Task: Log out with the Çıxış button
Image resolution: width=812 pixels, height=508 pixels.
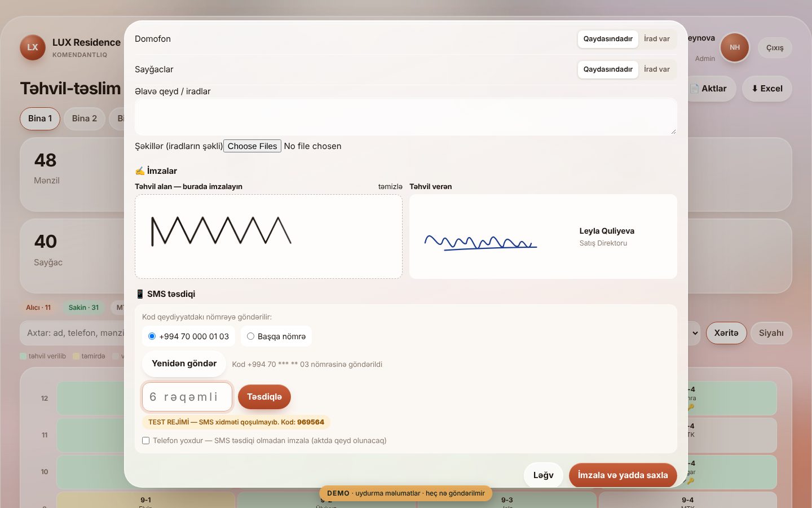Action: coord(775,48)
